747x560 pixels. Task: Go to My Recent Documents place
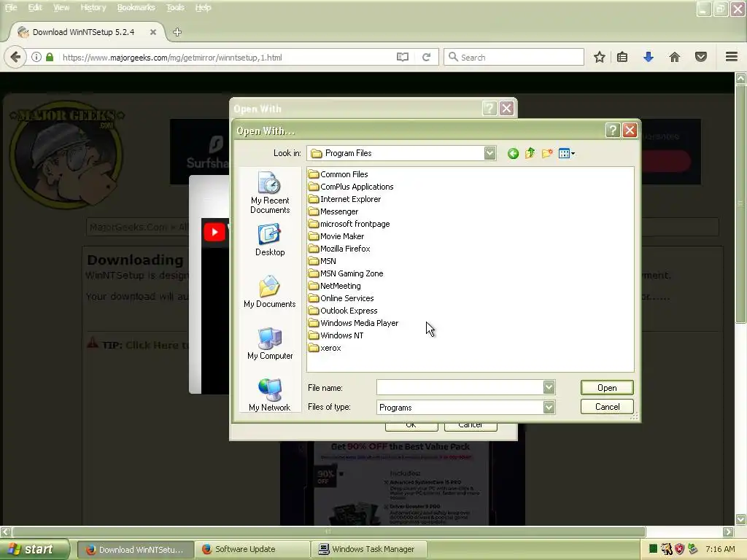(x=270, y=192)
